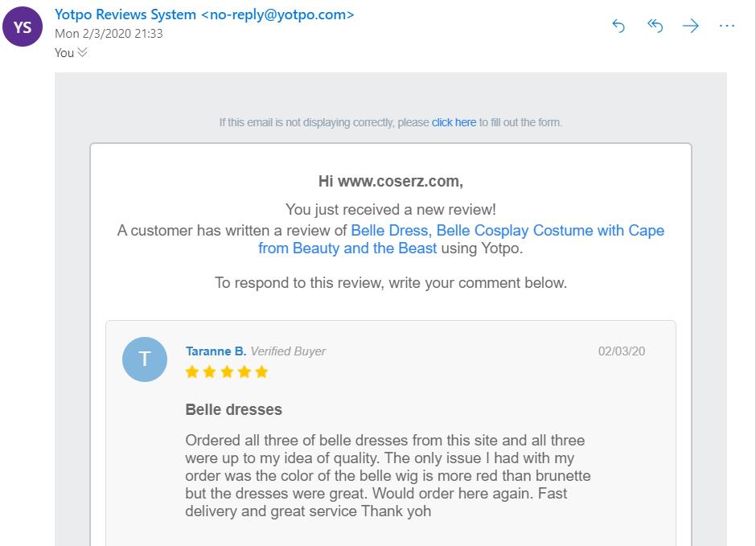Click reviewer name Taranne B.
Screen dimensions: 756x546
216,351
